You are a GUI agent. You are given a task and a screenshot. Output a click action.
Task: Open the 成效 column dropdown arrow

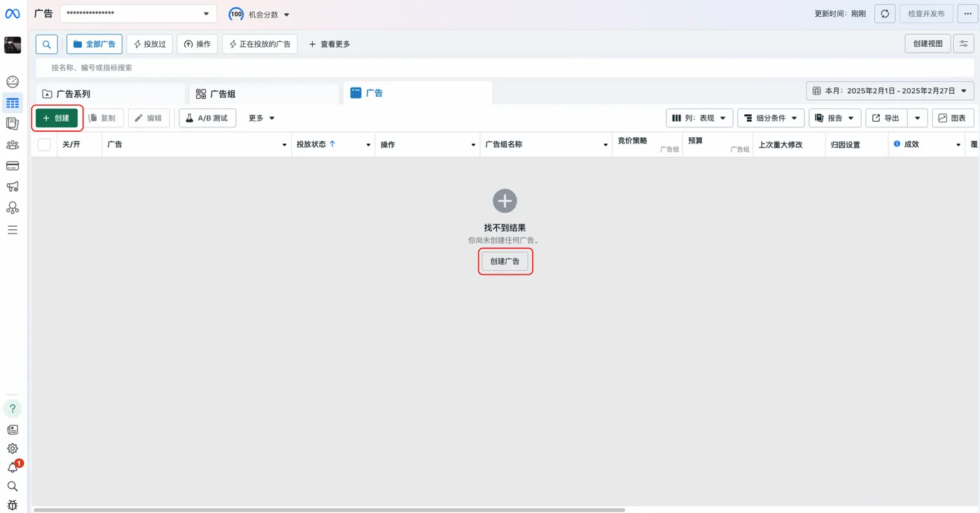click(958, 145)
